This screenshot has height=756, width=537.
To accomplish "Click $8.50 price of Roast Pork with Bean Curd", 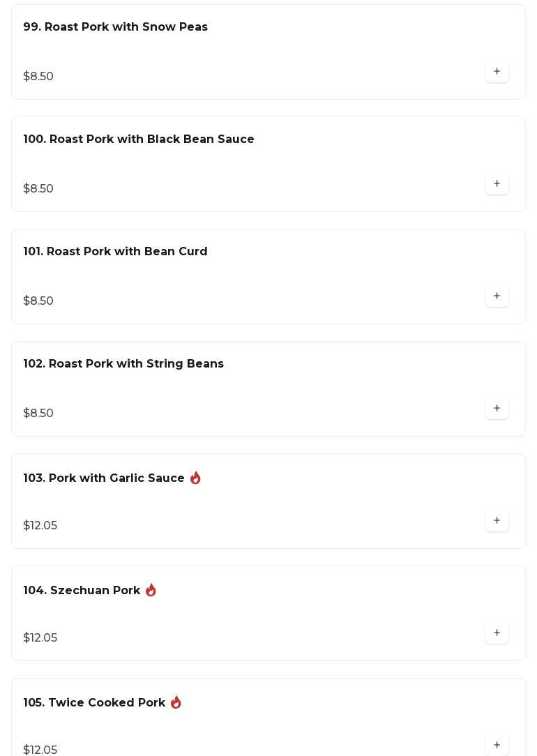I will pyautogui.click(x=38, y=301).
